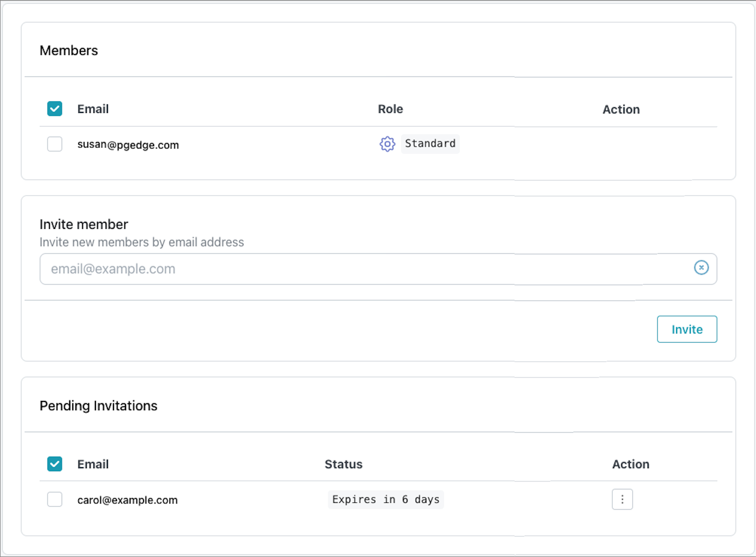Open the three-dot actions menu for carol@example.com
Image resolution: width=756 pixels, height=557 pixels.
click(x=622, y=499)
